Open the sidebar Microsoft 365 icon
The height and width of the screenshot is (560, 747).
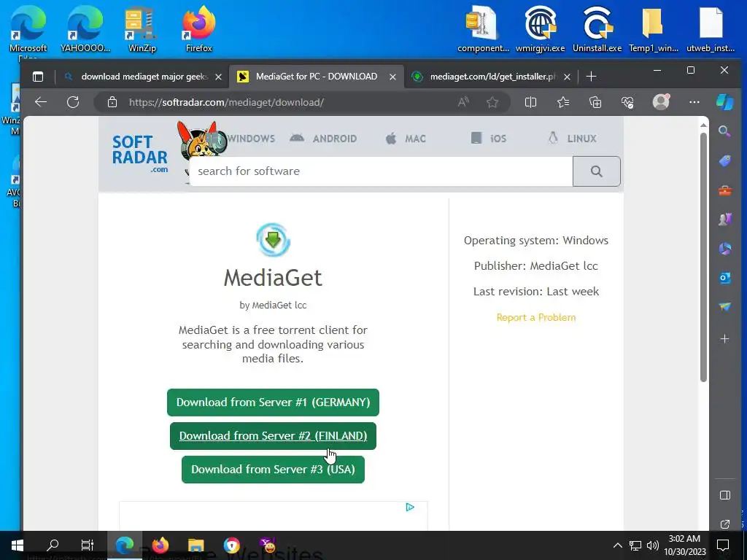point(724,248)
